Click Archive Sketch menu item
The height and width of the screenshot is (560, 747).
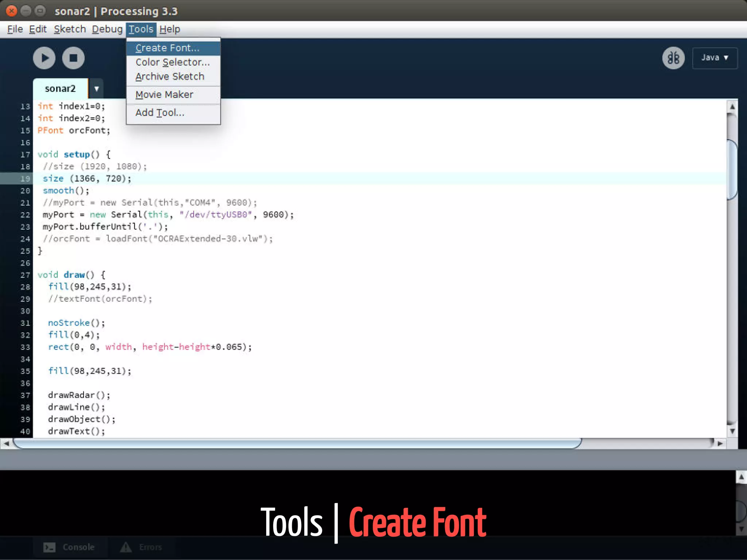[170, 77]
